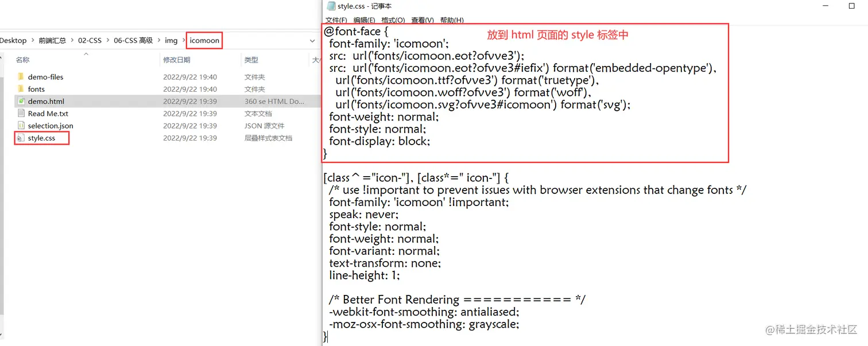Expand the arrow after 02-CSS breadcrumb
The image size is (868, 346).
coord(107,41)
